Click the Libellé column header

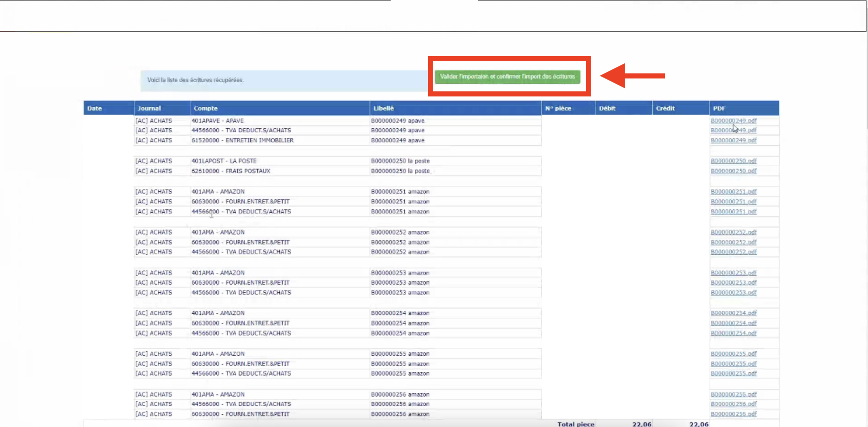coord(456,108)
